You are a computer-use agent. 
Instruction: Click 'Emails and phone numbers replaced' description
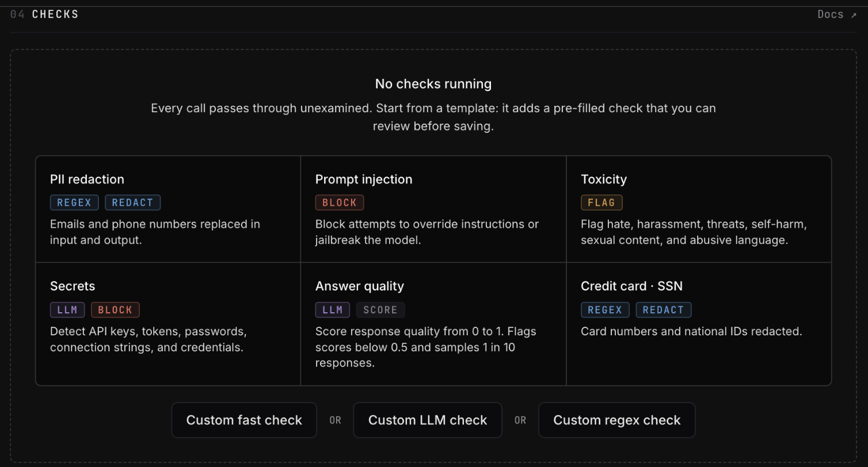tap(155, 232)
